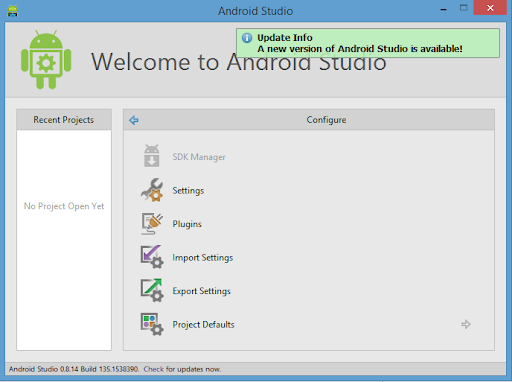Click the Export Settings arrow icon
This screenshot has height=382, width=512.
pyautogui.click(x=152, y=290)
